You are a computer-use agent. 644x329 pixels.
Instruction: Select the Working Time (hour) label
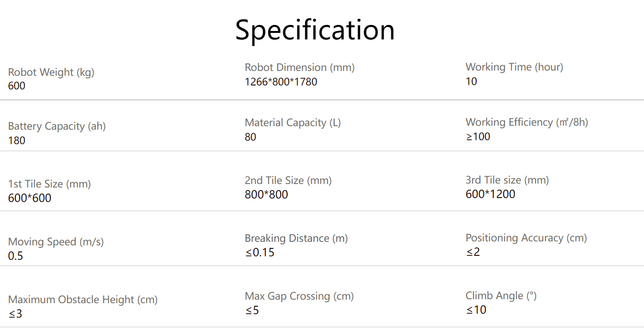point(514,67)
